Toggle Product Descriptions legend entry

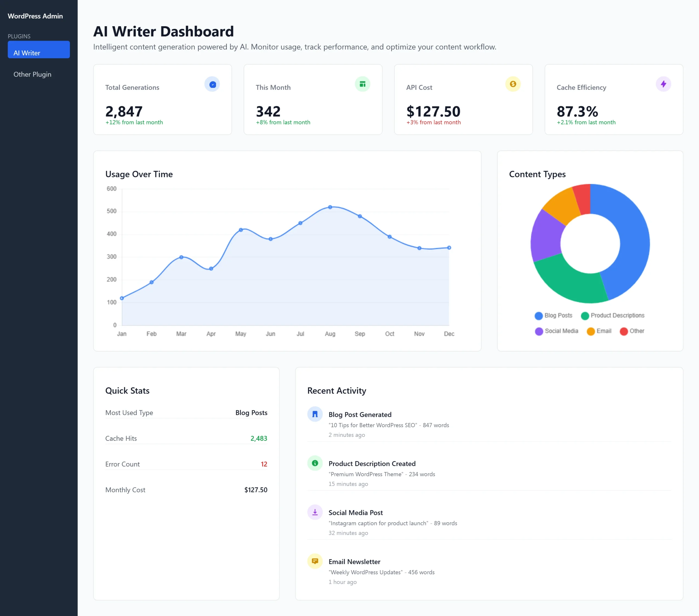point(612,315)
